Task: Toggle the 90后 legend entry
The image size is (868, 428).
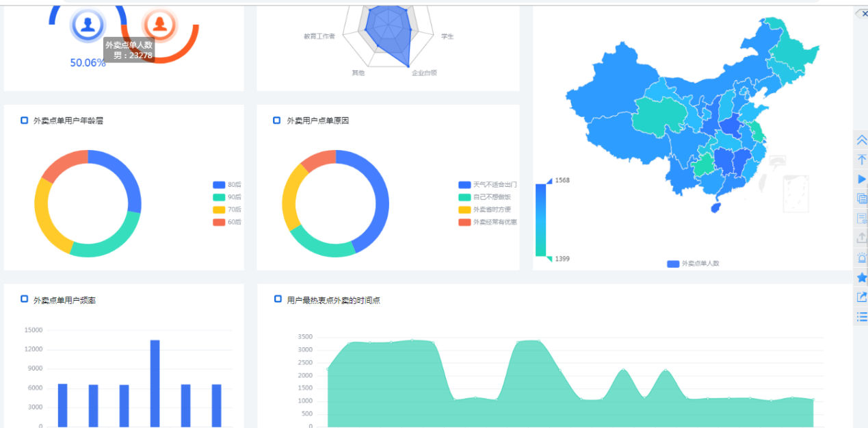Action: click(x=227, y=197)
